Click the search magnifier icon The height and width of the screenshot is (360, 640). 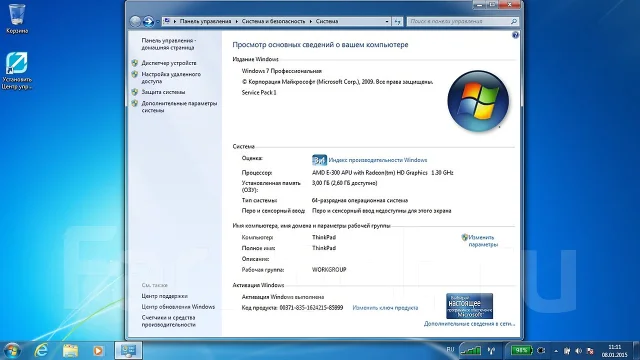pos(514,21)
